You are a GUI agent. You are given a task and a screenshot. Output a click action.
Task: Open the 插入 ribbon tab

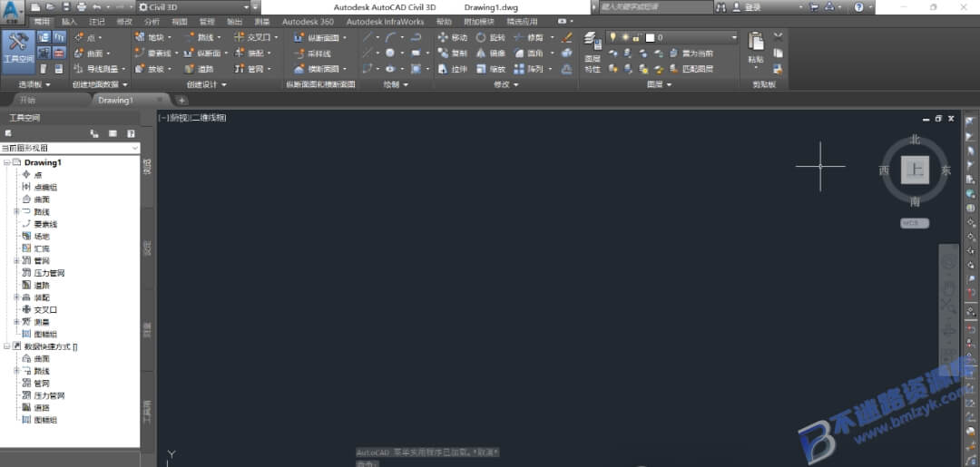coord(69,21)
